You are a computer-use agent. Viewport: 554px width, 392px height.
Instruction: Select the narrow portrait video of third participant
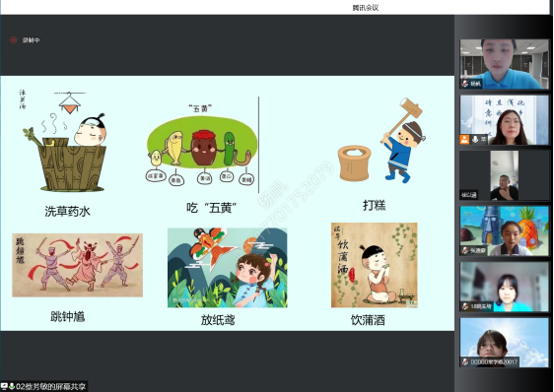tap(504, 175)
